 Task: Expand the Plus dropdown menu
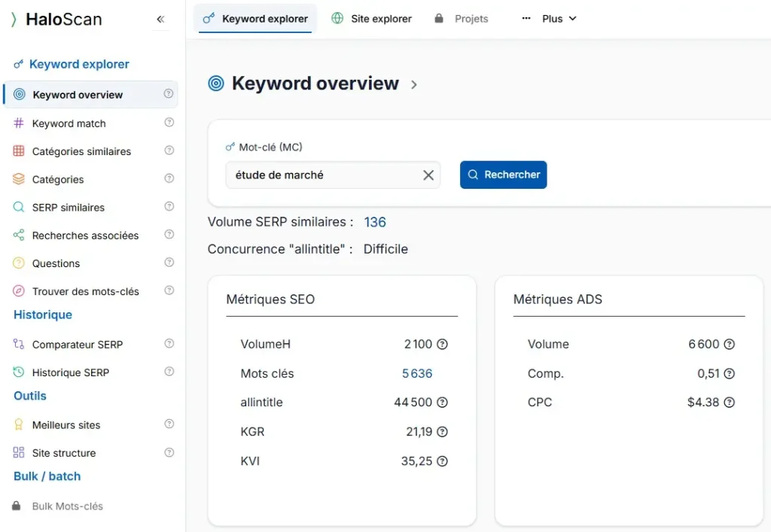559,19
